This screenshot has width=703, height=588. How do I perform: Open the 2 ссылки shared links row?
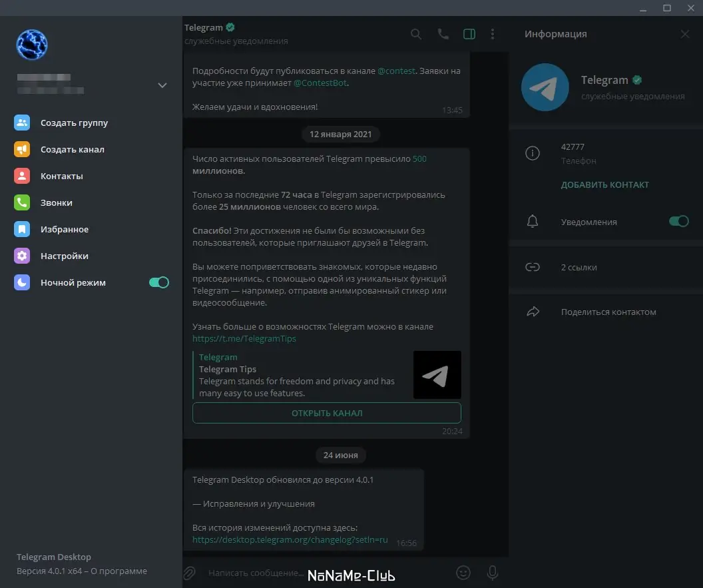(606, 267)
